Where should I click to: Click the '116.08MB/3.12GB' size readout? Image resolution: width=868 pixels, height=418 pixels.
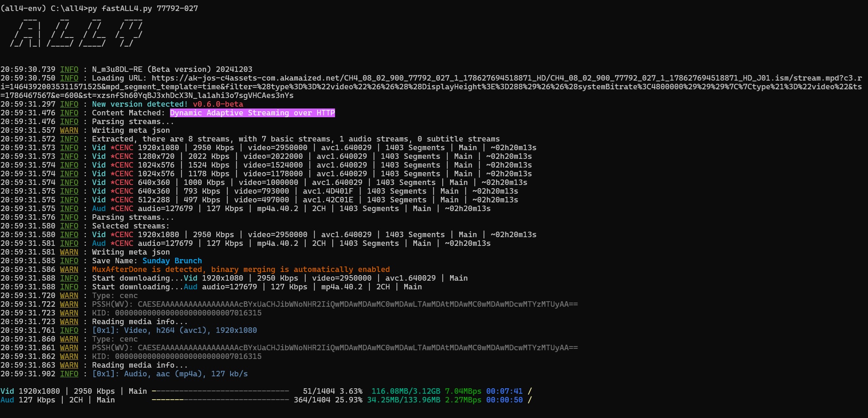406,391
